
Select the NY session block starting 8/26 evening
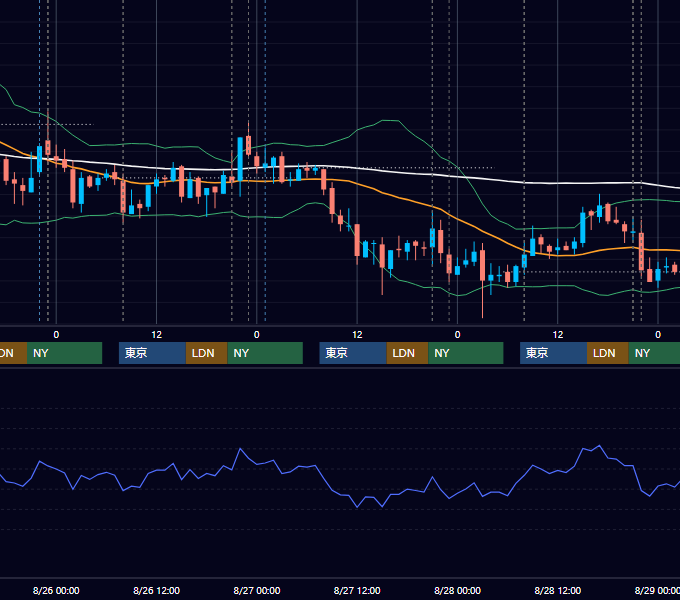coord(265,353)
